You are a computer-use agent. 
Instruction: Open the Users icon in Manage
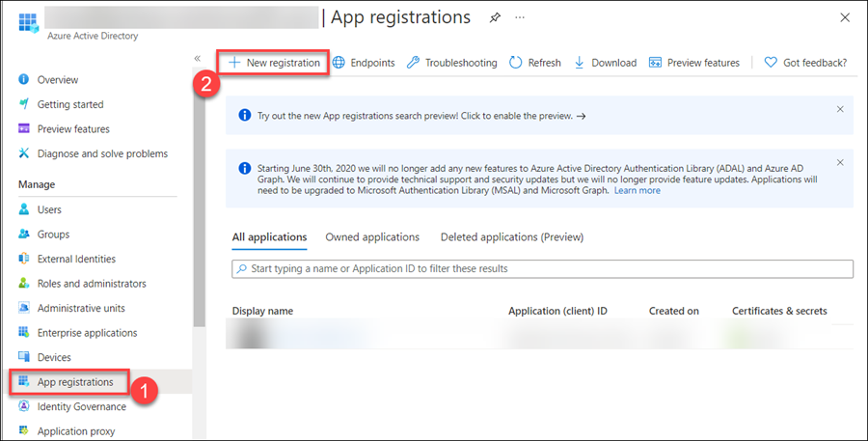pos(24,209)
